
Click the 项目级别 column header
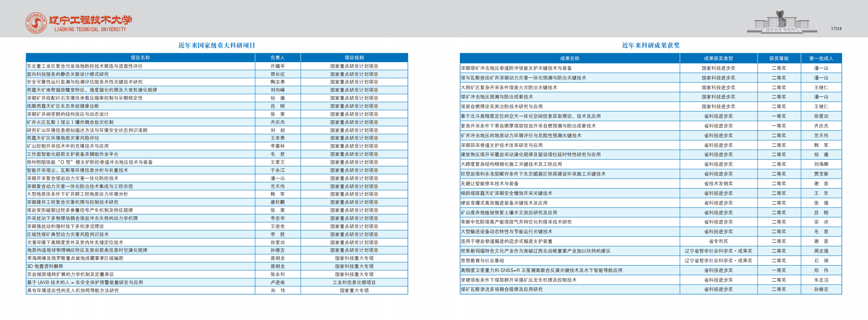coord(354,58)
